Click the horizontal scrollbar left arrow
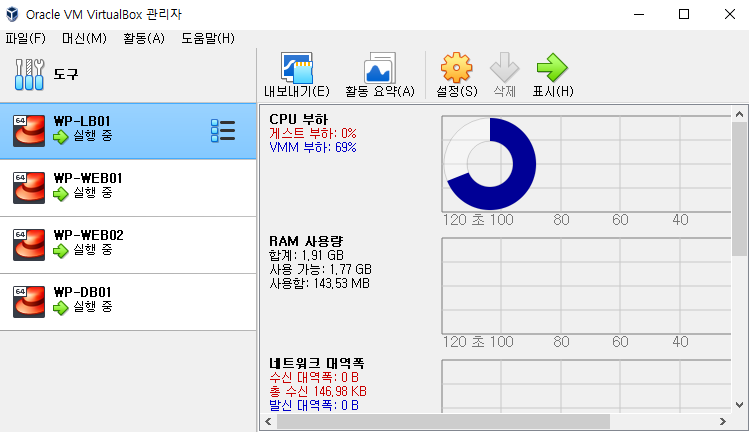The height and width of the screenshot is (432, 749). point(268,421)
